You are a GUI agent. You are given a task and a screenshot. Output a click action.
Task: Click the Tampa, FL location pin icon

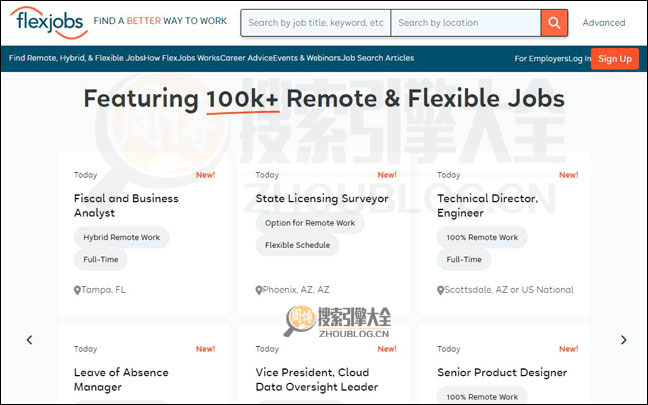78,290
